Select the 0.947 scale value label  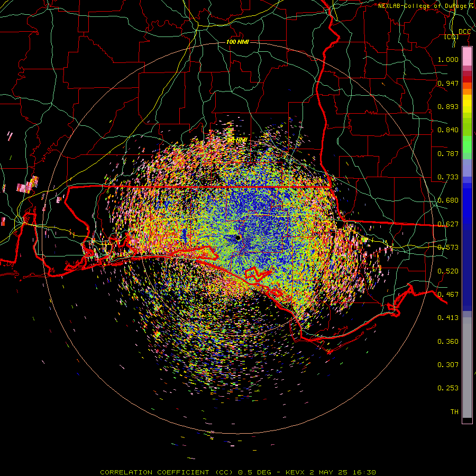448,83
